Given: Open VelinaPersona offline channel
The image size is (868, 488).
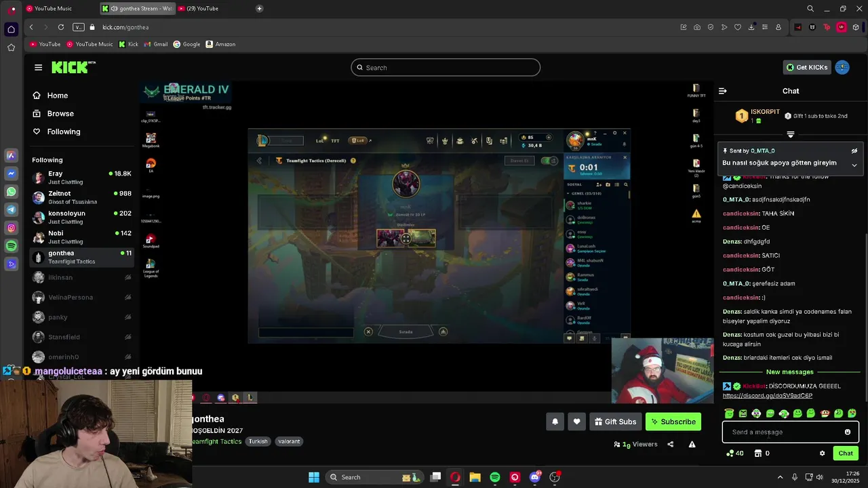Looking at the screenshot, I should pyautogui.click(x=81, y=297).
